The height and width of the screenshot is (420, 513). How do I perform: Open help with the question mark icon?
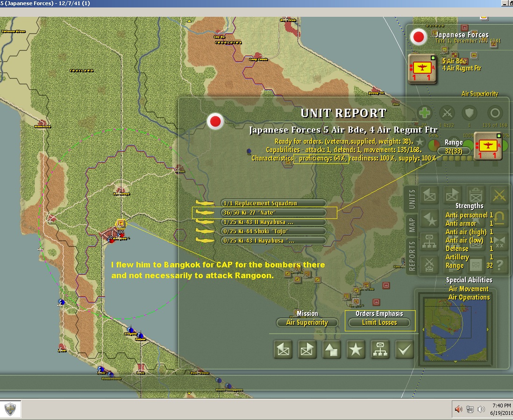click(x=499, y=265)
